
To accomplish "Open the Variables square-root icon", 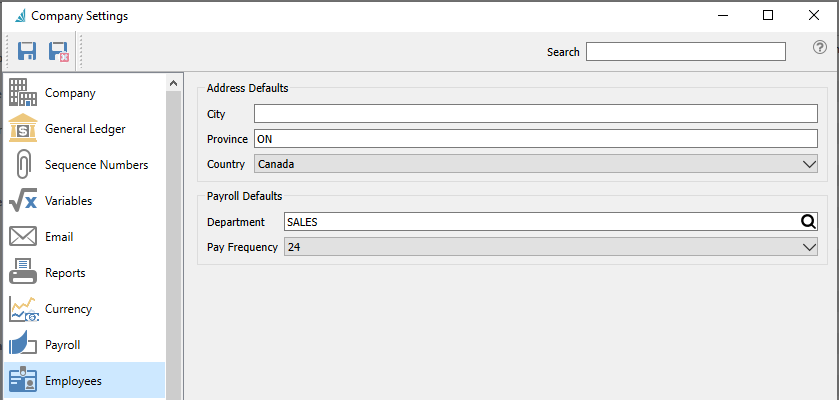I will pos(23,201).
